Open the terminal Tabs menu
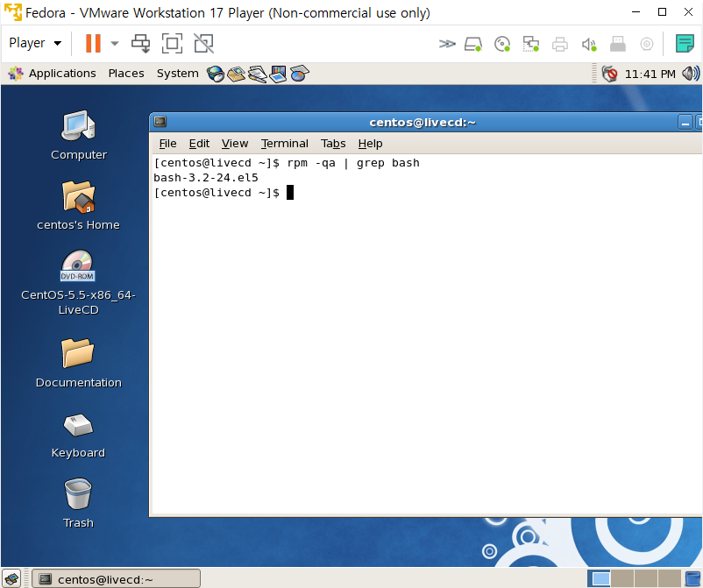Image resolution: width=703 pixels, height=588 pixels. pyautogui.click(x=333, y=144)
